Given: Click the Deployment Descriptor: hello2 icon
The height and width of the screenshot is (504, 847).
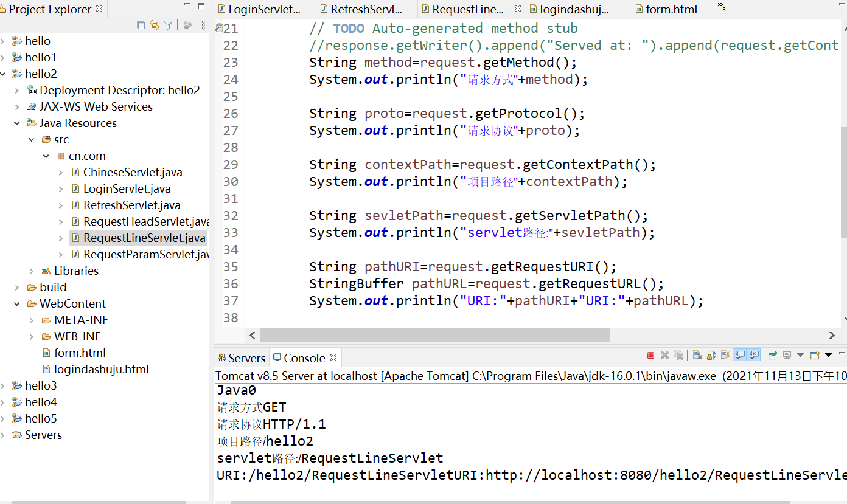Looking at the screenshot, I should tap(32, 90).
